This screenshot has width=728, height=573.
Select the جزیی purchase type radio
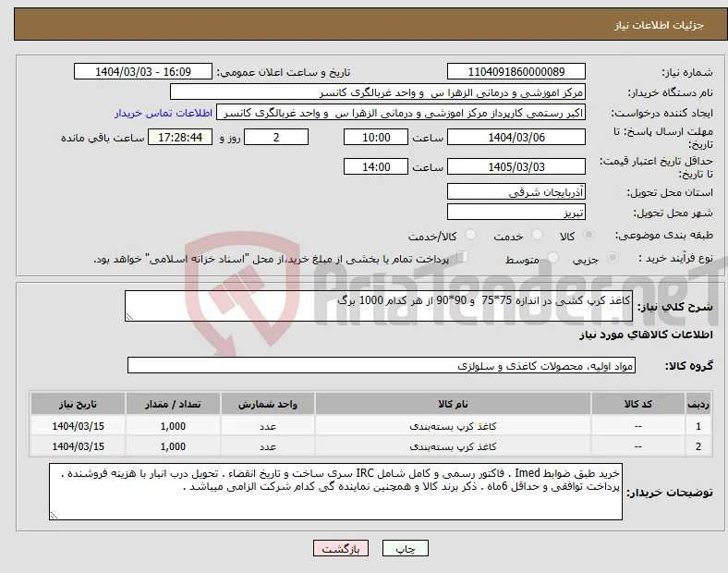click(613, 257)
